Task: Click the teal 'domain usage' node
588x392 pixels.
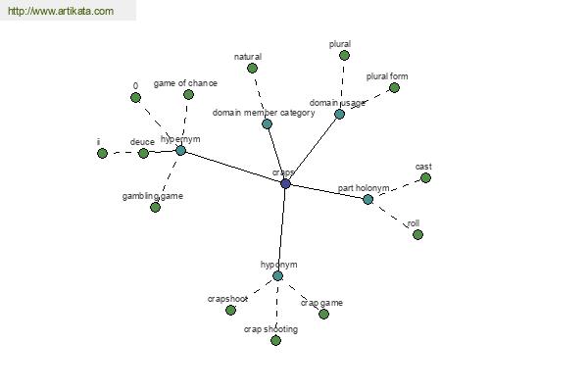Action: pos(339,114)
